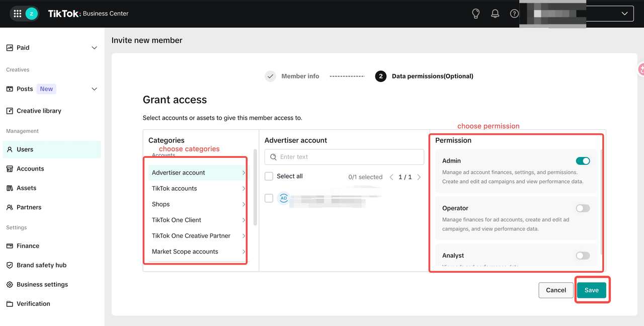Check the Select all checkbox
The height and width of the screenshot is (326, 644).
click(x=269, y=176)
